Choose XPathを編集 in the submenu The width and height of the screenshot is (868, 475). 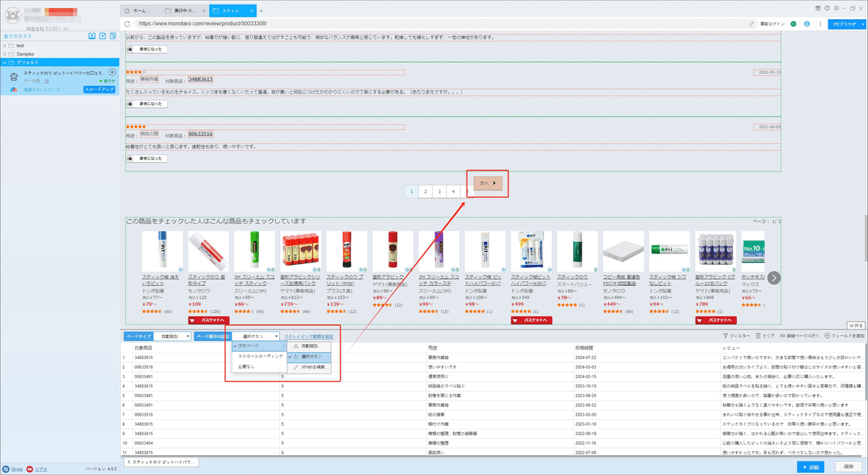click(309, 368)
